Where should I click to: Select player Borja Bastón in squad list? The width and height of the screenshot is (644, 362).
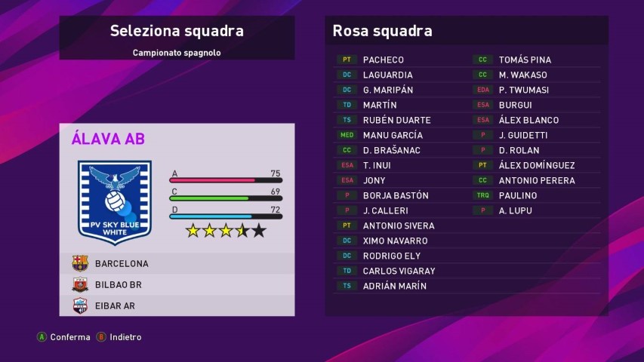[396, 195]
